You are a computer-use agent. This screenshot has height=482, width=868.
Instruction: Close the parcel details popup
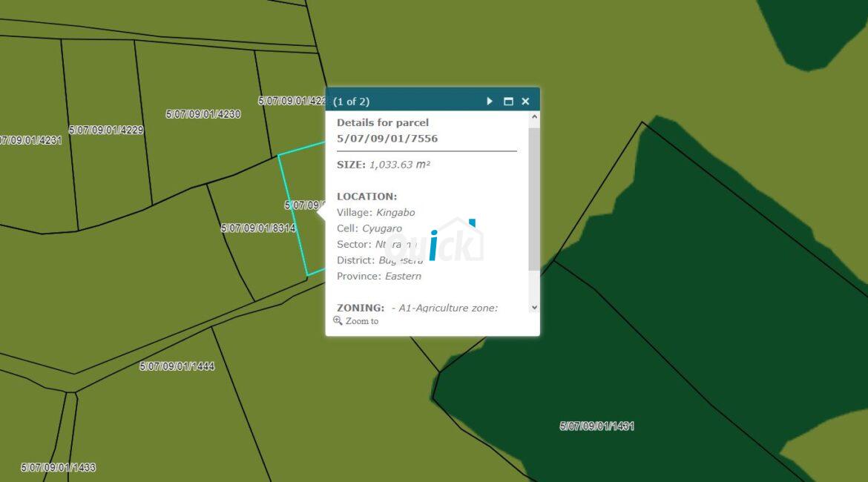tap(525, 102)
